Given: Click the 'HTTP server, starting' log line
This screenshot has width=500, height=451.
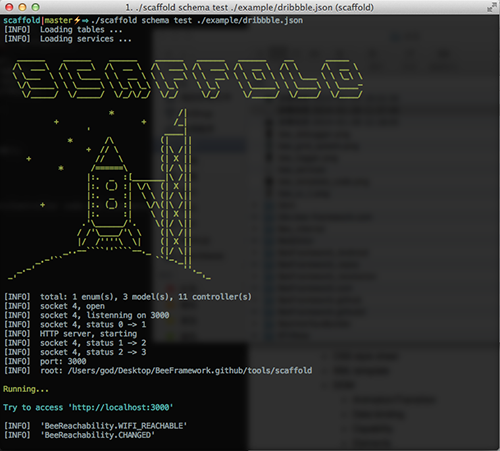Looking at the screenshot, I should 70,334.
